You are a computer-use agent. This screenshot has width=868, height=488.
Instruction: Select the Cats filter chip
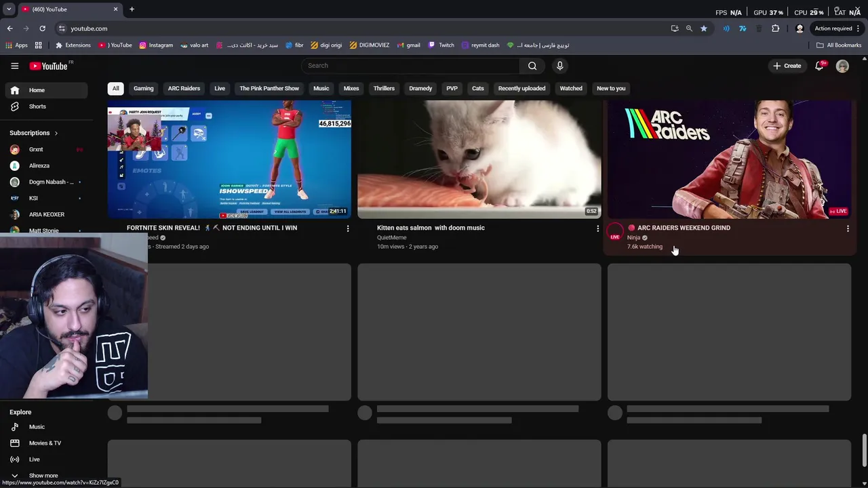478,88
